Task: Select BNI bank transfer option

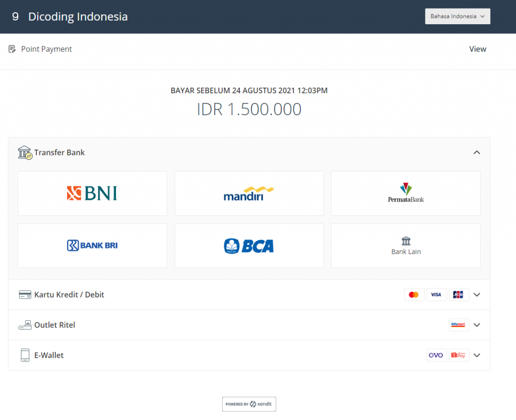Action: [92, 193]
